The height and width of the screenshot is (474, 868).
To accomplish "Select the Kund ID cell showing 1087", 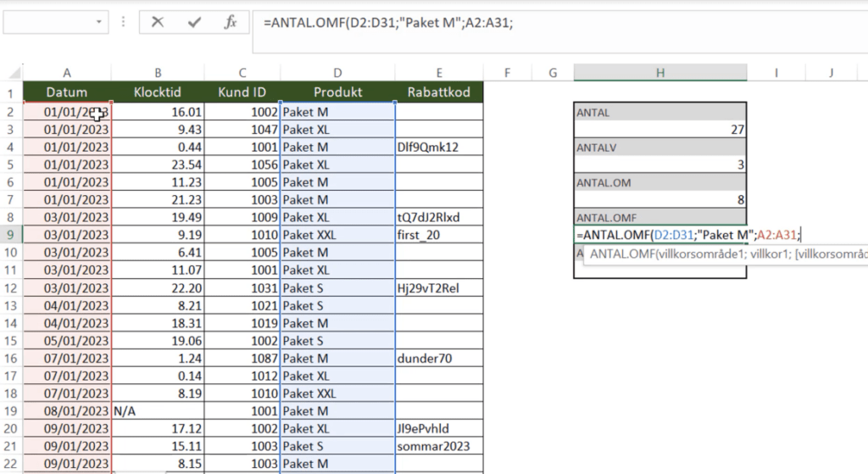I will [x=242, y=358].
